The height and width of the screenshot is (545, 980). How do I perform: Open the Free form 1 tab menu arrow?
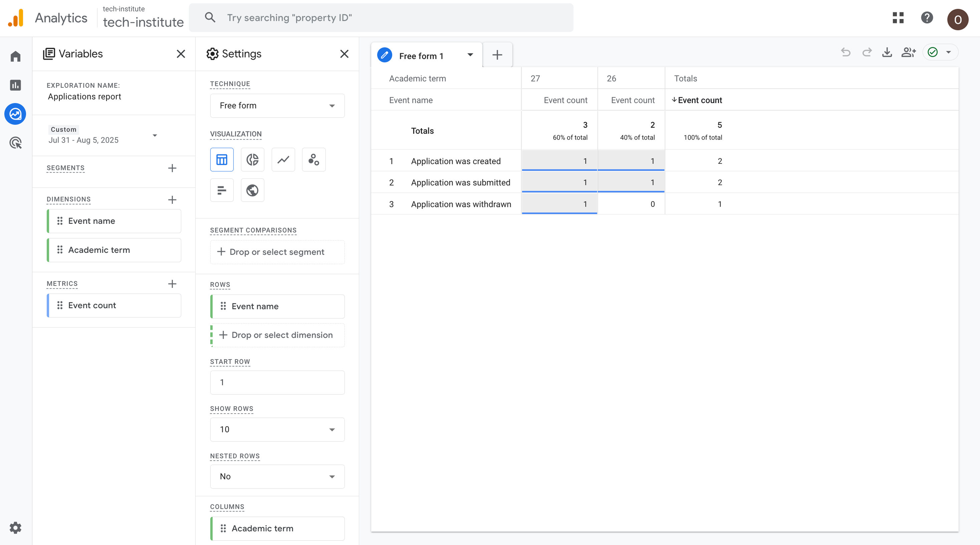pos(470,55)
